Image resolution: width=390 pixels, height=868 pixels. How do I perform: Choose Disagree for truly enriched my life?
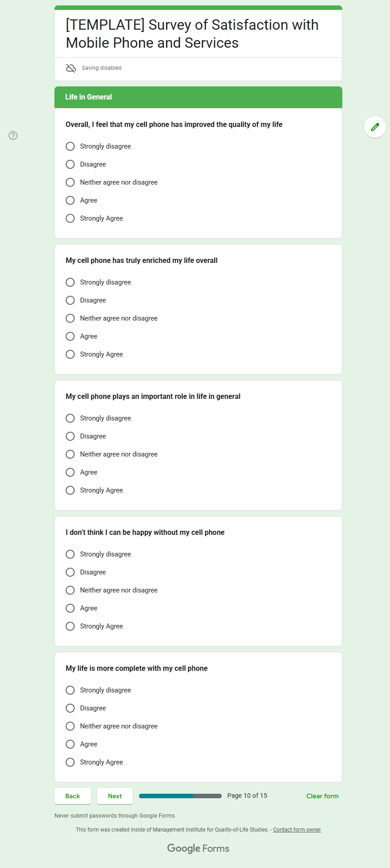(70, 300)
